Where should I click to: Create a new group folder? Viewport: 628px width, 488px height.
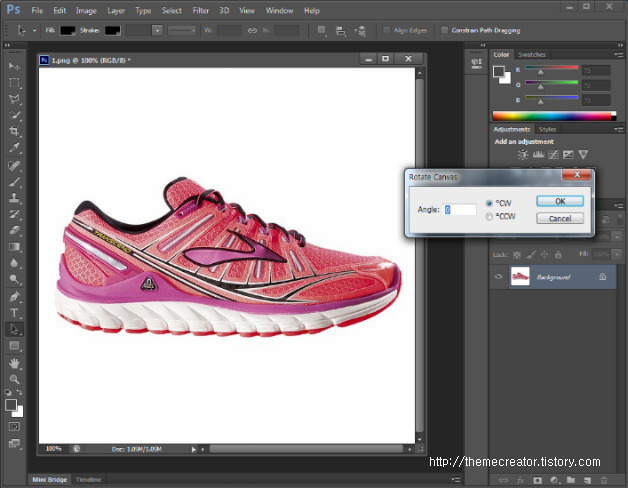[x=571, y=480]
